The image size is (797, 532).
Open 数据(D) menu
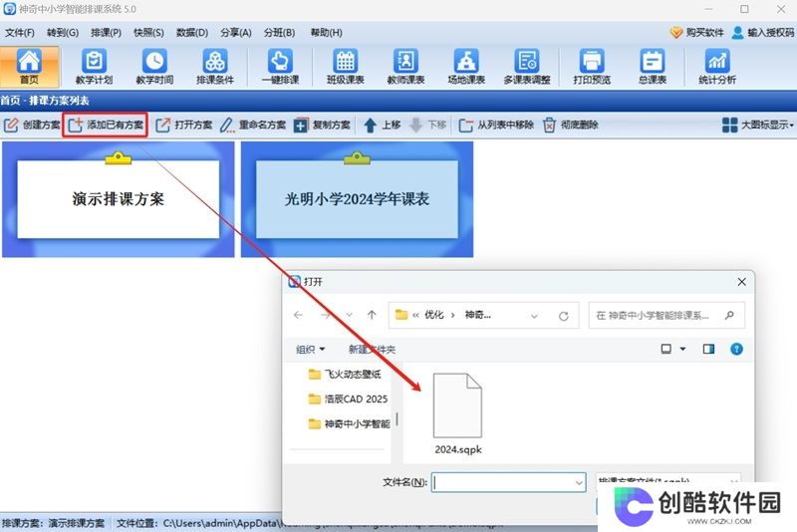click(x=192, y=33)
